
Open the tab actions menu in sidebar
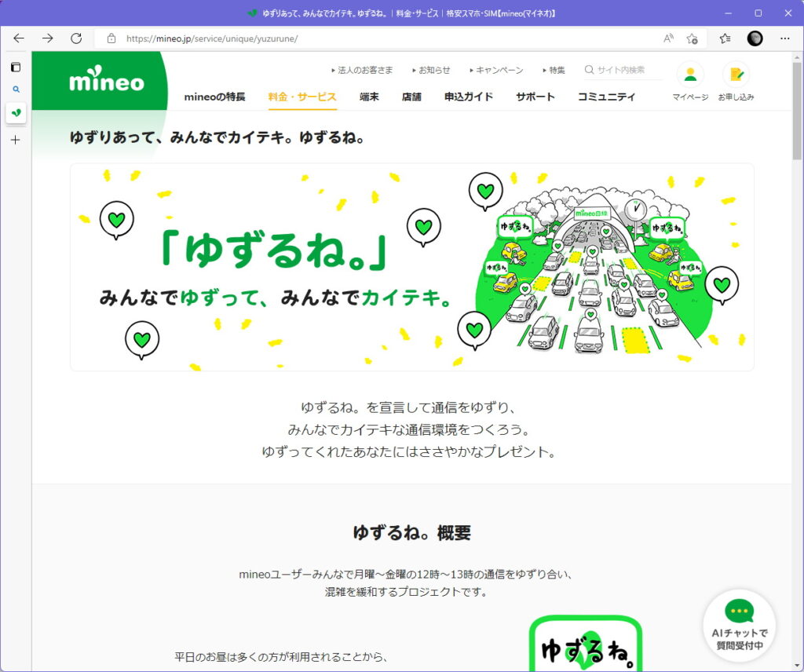[x=16, y=68]
